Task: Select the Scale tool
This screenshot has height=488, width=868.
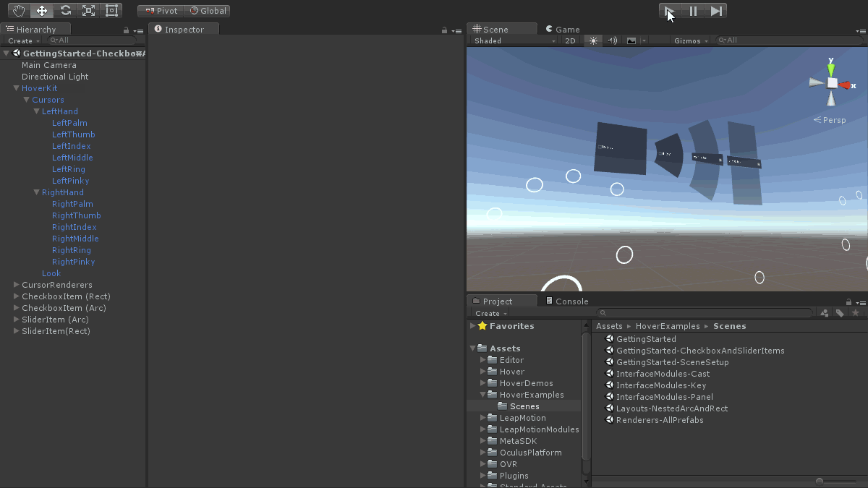Action: [88, 11]
